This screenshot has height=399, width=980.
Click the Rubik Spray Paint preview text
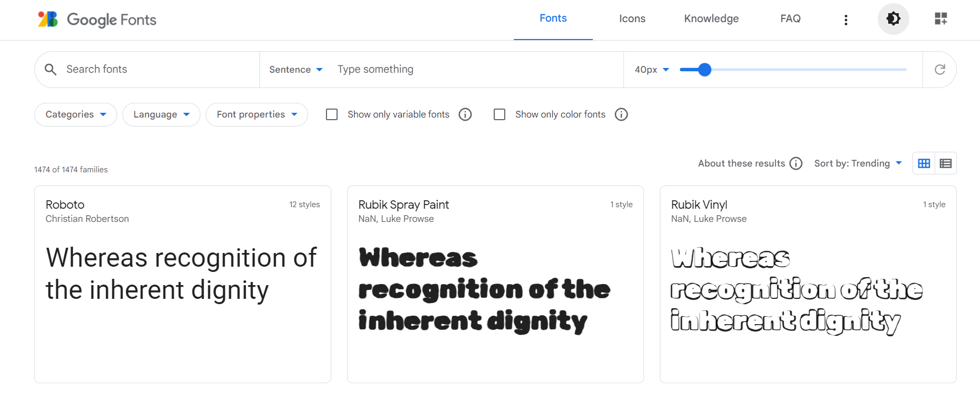[484, 290]
